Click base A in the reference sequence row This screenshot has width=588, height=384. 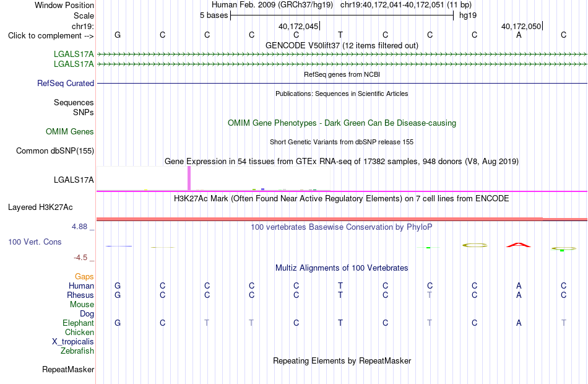[x=519, y=35]
